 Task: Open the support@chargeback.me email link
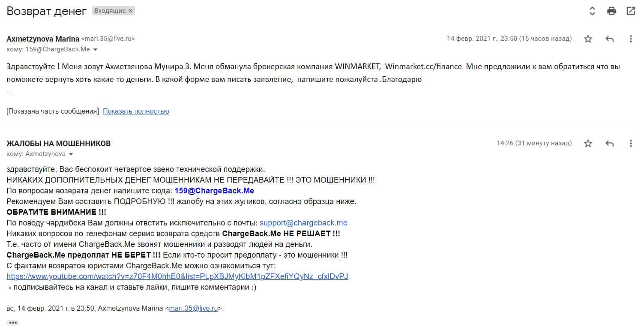tap(303, 223)
